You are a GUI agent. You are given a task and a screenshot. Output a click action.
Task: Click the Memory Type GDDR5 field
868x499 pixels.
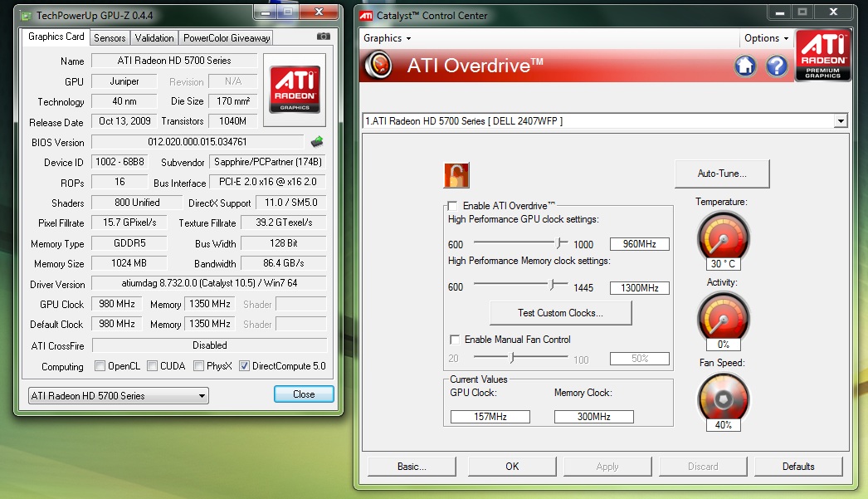pos(129,243)
